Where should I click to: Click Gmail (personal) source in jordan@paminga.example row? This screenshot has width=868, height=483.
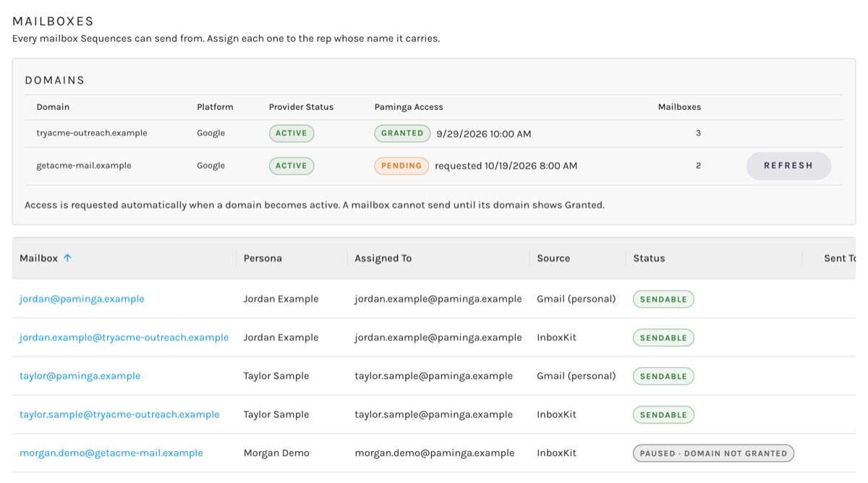[576, 299]
